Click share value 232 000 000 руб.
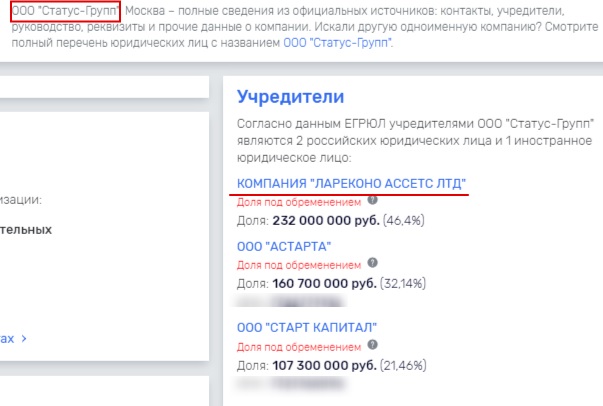Screen dimensions: 603x406 (326, 221)
